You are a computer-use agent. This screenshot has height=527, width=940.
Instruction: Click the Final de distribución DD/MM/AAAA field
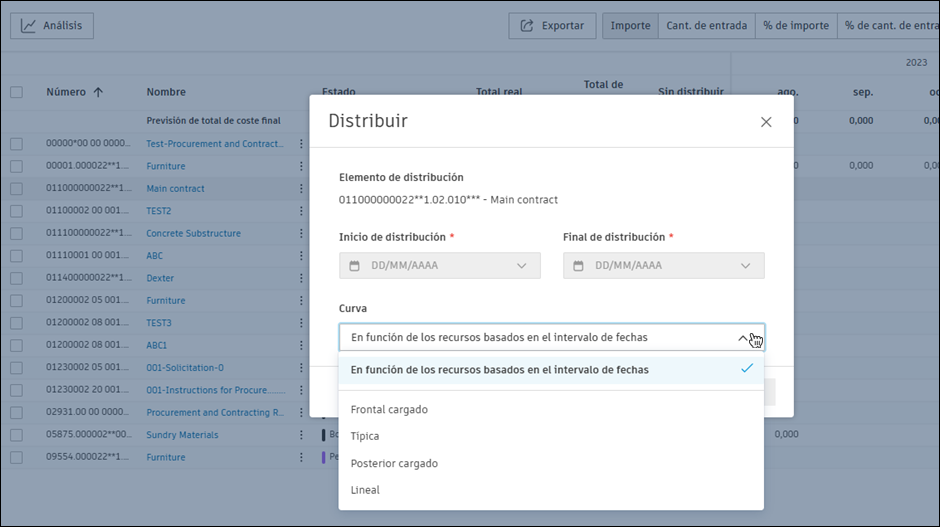click(663, 266)
